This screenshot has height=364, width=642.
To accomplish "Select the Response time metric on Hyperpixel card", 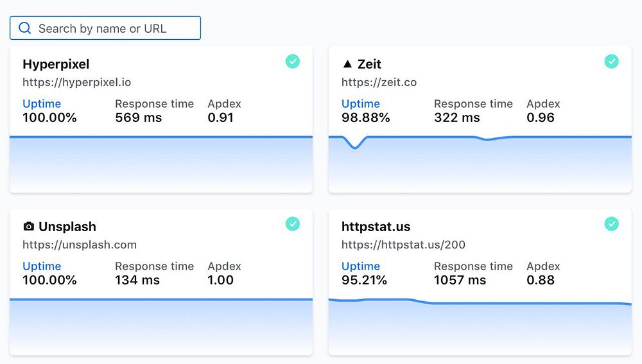I will (x=154, y=104).
